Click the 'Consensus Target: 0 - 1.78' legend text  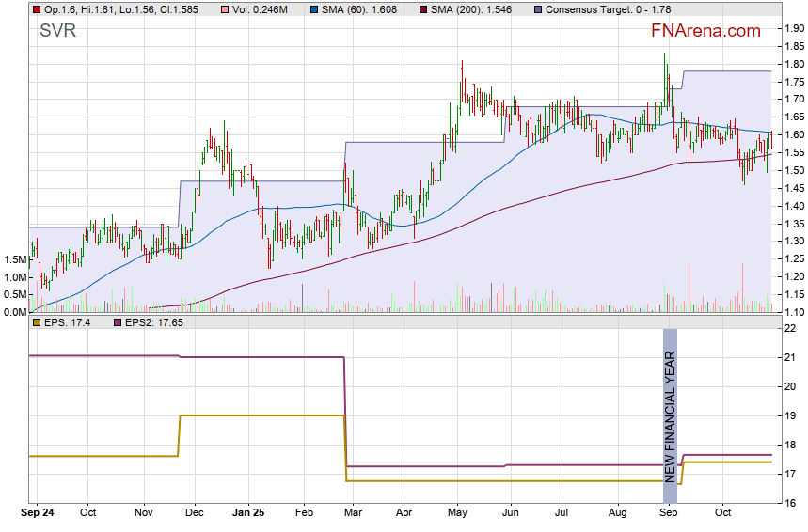(603, 8)
